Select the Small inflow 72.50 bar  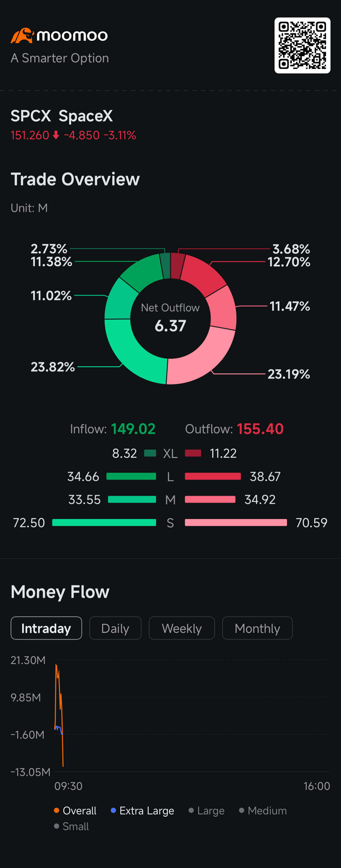(104, 523)
